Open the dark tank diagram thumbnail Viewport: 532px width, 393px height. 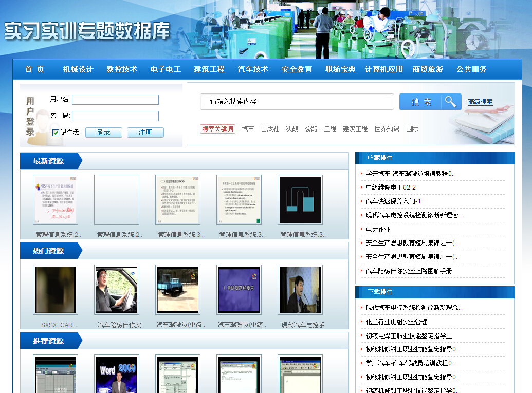coord(300,200)
